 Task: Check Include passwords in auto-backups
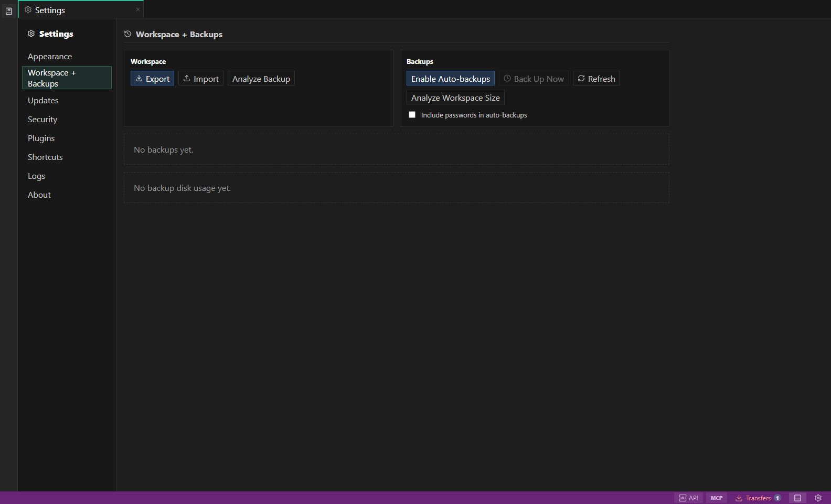pyautogui.click(x=412, y=115)
